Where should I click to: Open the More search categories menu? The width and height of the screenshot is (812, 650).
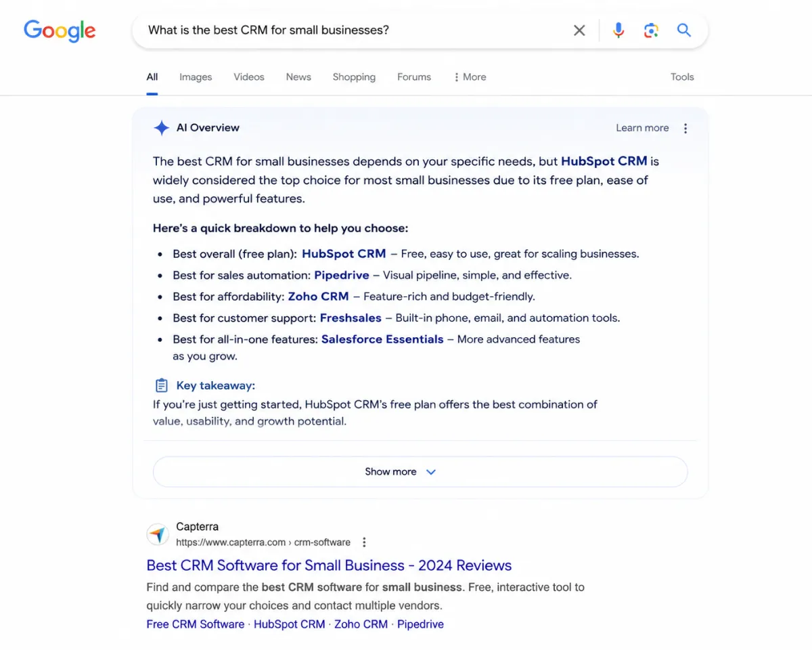pyautogui.click(x=470, y=77)
